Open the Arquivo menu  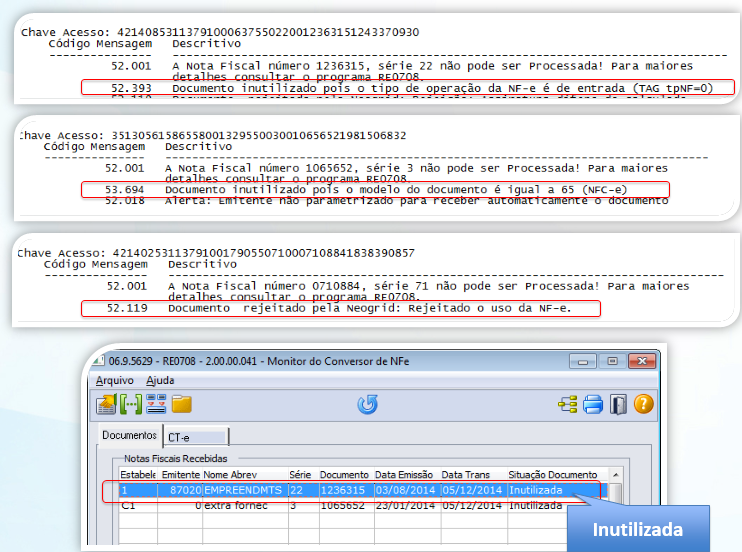(x=115, y=381)
